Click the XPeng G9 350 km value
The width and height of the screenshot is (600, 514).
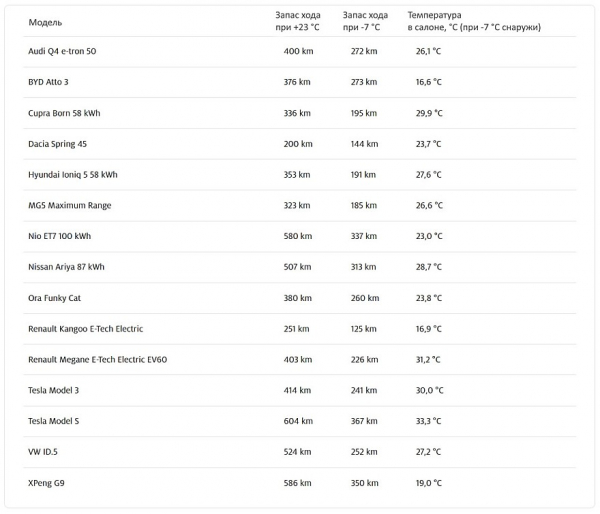365,483
